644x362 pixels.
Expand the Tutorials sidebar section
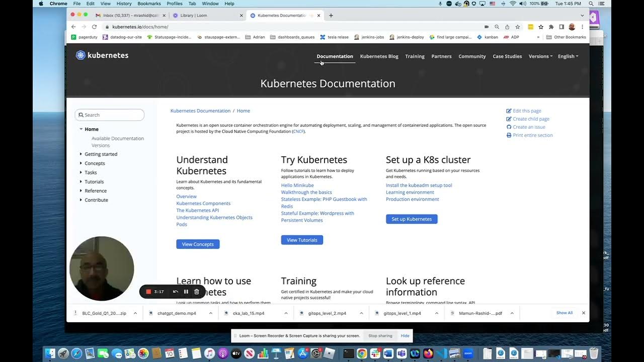(x=81, y=182)
